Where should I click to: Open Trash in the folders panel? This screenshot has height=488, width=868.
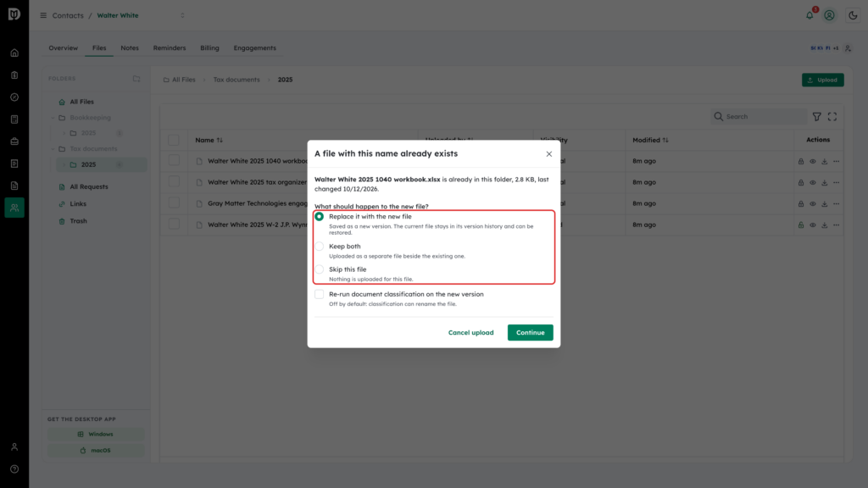tap(78, 221)
